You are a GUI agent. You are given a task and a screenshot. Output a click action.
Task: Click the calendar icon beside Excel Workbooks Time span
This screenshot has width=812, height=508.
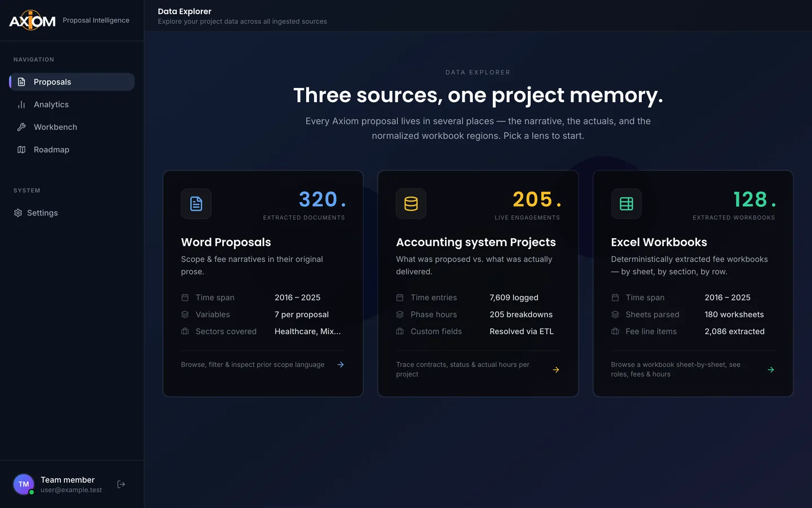click(x=615, y=297)
